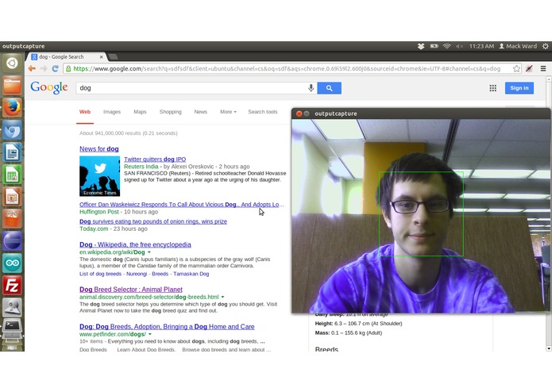This screenshot has width=552, height=392.
Task: Click the browser back arrow
Action: pyautogui.click(x=32, y=68)
